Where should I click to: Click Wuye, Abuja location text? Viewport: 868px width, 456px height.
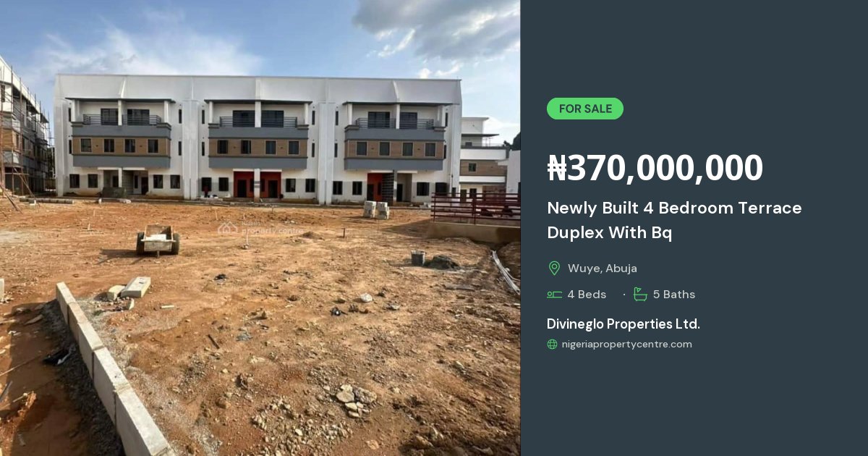[603, 269]
